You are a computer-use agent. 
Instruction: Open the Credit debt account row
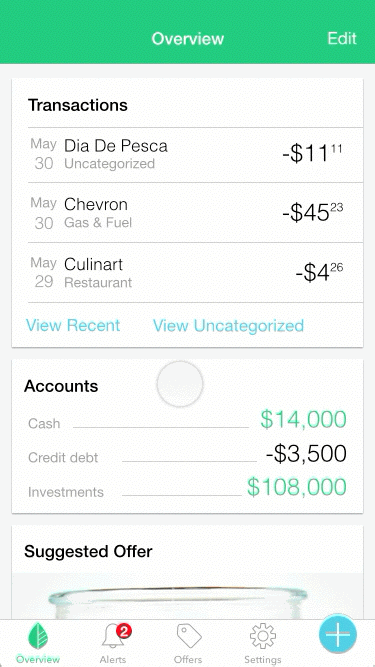(x=187, y=454)
